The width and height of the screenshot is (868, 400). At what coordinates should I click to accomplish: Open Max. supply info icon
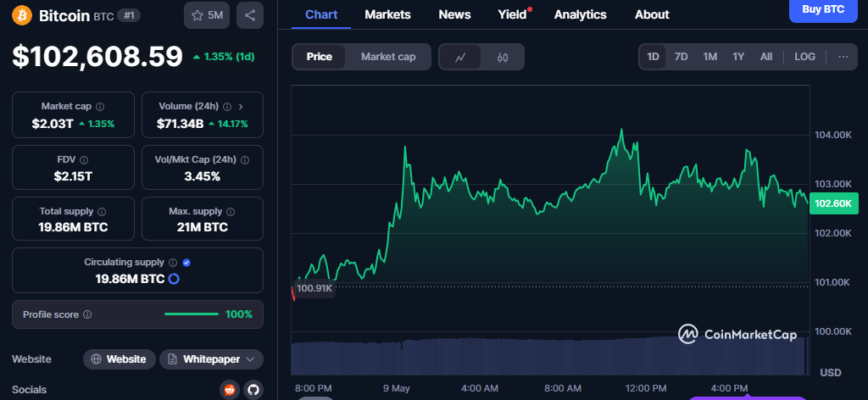[x=231, y=211]
